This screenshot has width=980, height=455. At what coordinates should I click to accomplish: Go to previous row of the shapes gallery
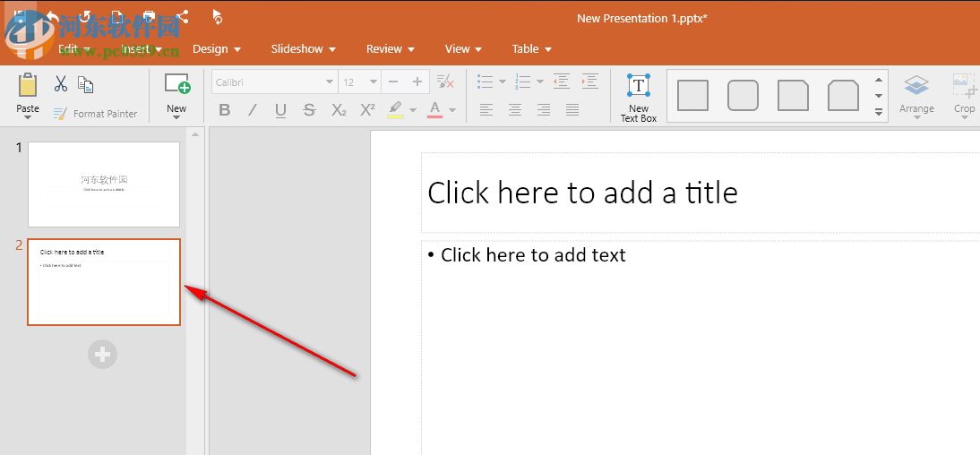point(878,80)
